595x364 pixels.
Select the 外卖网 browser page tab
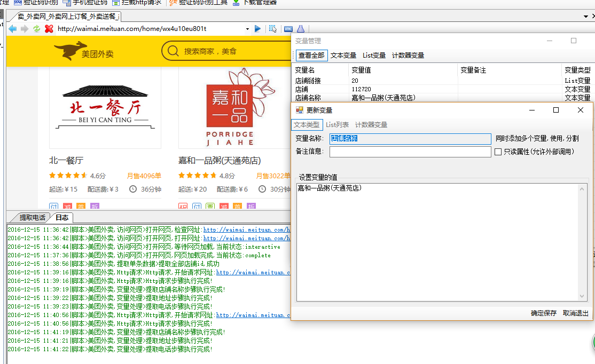point(68,17)
